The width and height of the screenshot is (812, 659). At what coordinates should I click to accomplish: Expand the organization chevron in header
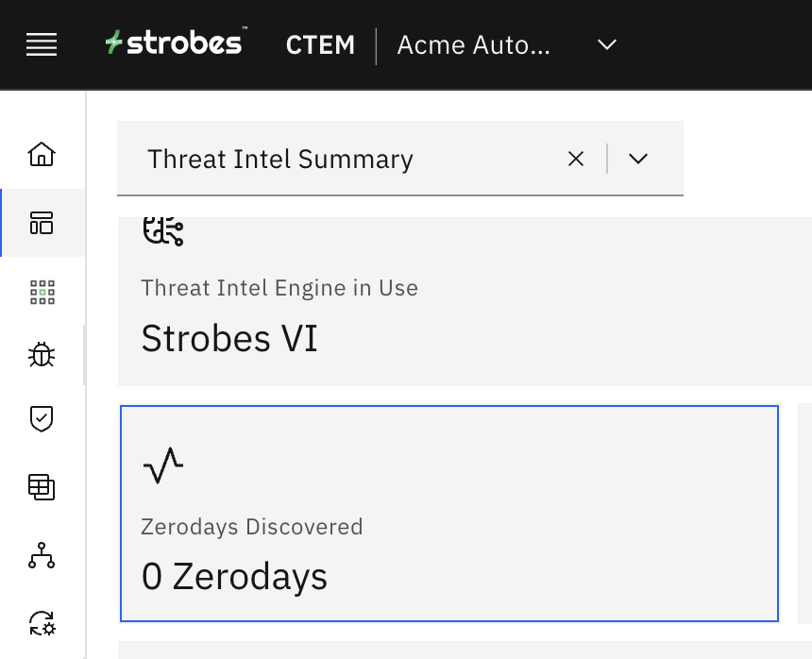607,44
